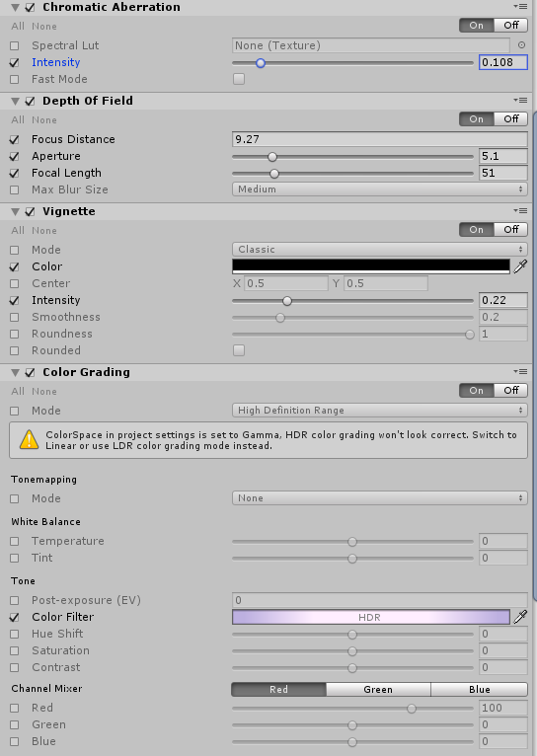Open Chromatic Aberration context menu icon
Image resolution: width=537 pixels, height=756 pixels.
[520, 6]
